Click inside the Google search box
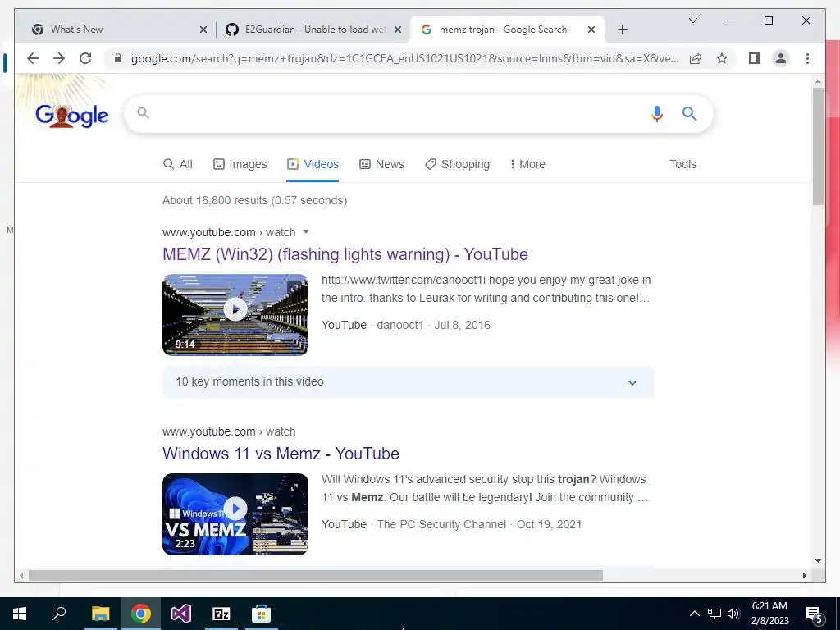 (x=396, y=113)
